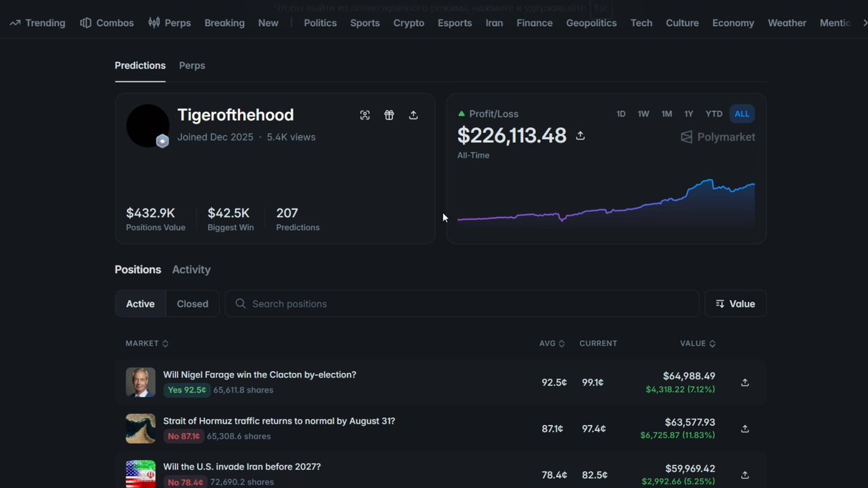Open the Combos section
The width and height of the screenshot is (868, 488).
tap(107, 23)
